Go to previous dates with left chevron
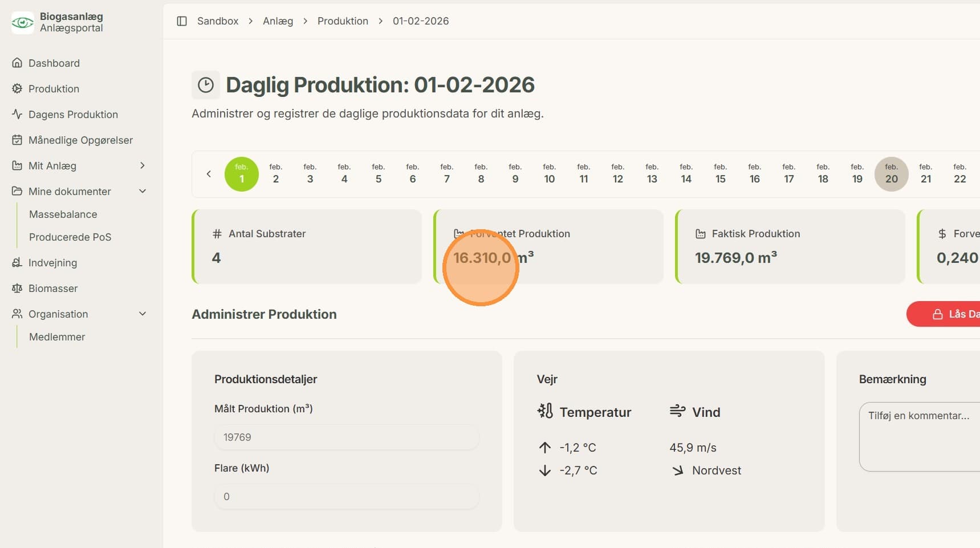Screen dimensions: 980x548 pos(209,174)
